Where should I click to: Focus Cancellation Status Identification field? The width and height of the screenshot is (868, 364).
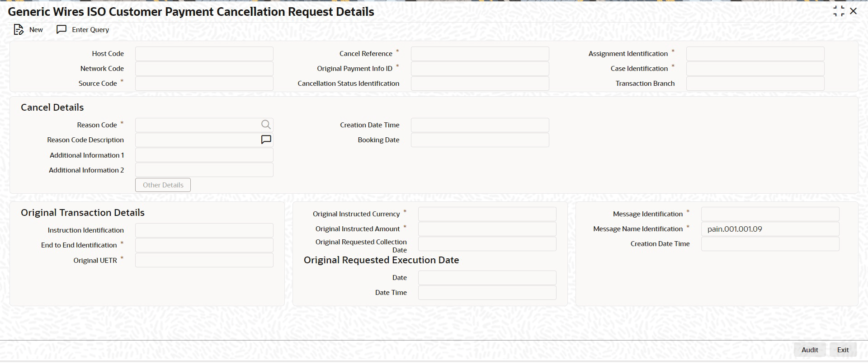480,84
